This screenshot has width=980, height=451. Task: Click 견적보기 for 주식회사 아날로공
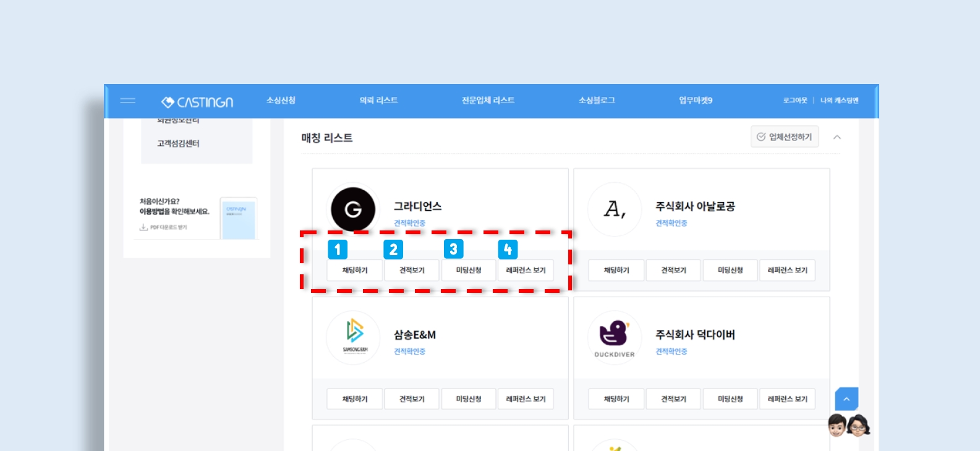click(x=673, y=271)
